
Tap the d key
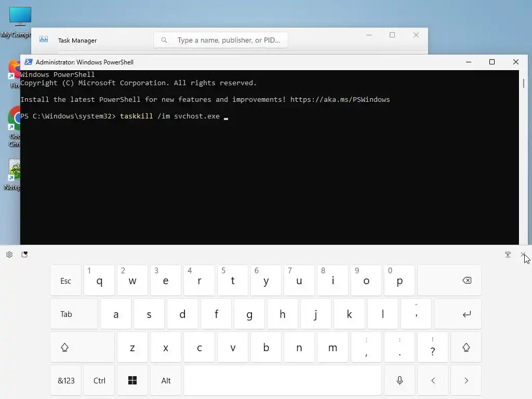tap(182, 314)
